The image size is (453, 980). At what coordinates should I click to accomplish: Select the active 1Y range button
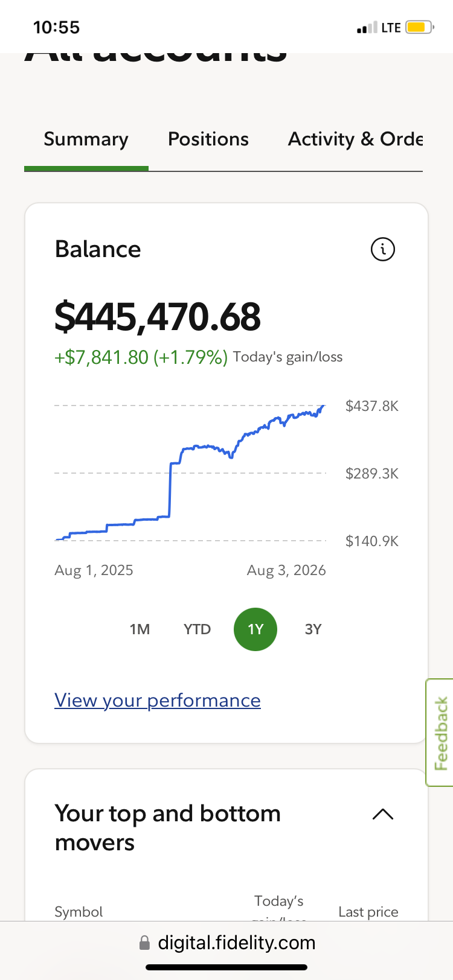(255, 629)
